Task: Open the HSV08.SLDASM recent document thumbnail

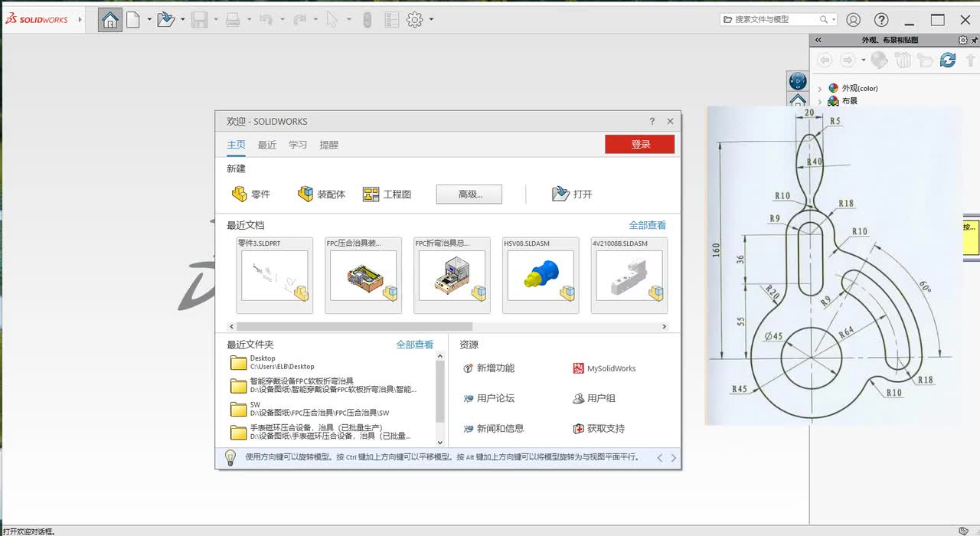Action: tap(541, 275)
